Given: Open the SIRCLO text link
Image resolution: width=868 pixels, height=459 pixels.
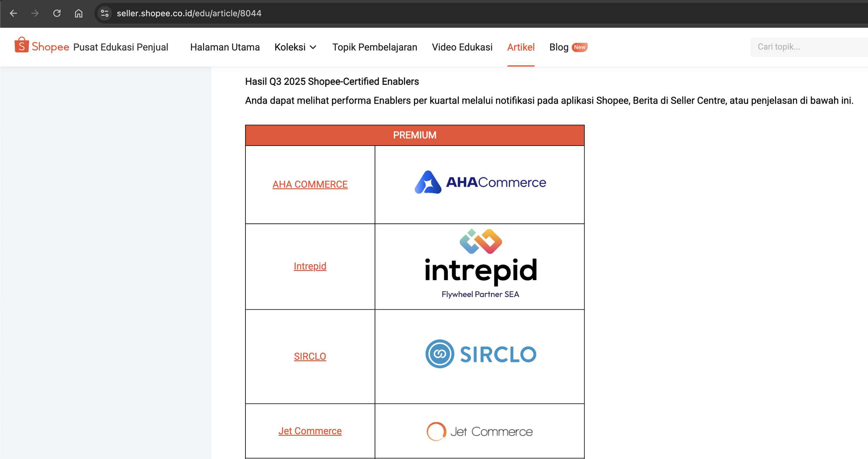Looking at the screenshot, I should pos(310,356).
